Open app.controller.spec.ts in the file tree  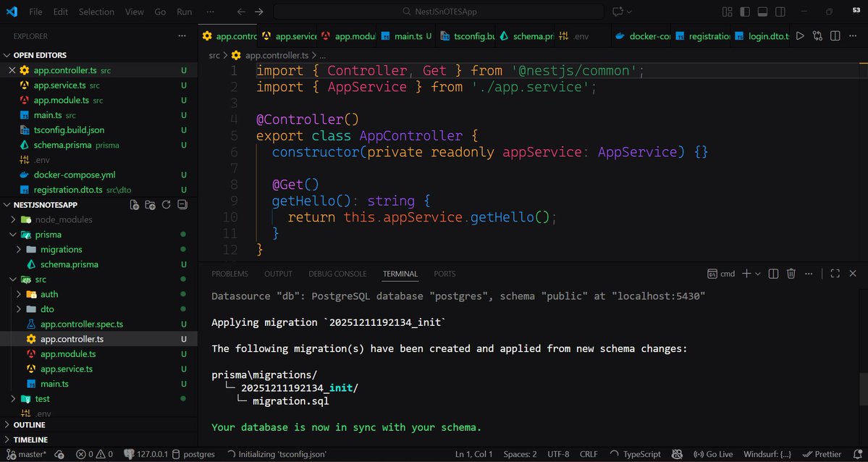(81, 324)
